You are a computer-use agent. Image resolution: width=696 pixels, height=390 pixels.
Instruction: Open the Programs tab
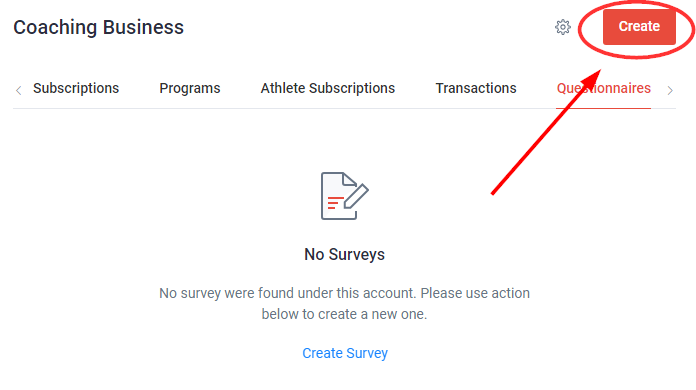tap(190, 88)
